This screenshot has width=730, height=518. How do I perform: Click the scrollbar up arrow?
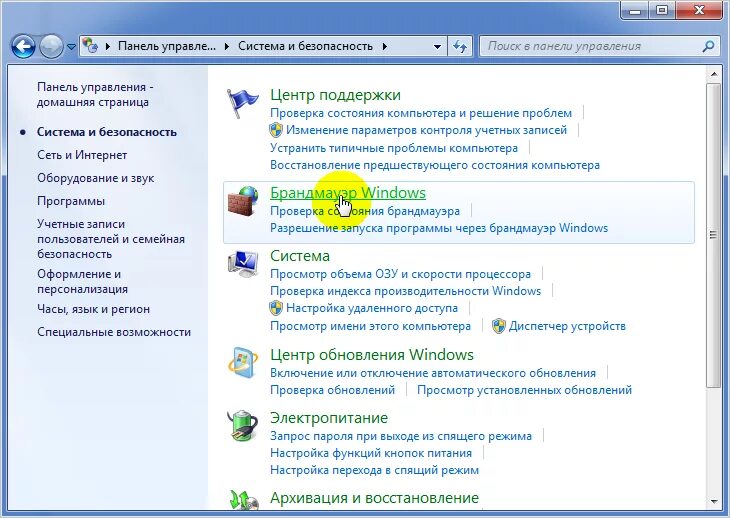click(x=714, y=74)
